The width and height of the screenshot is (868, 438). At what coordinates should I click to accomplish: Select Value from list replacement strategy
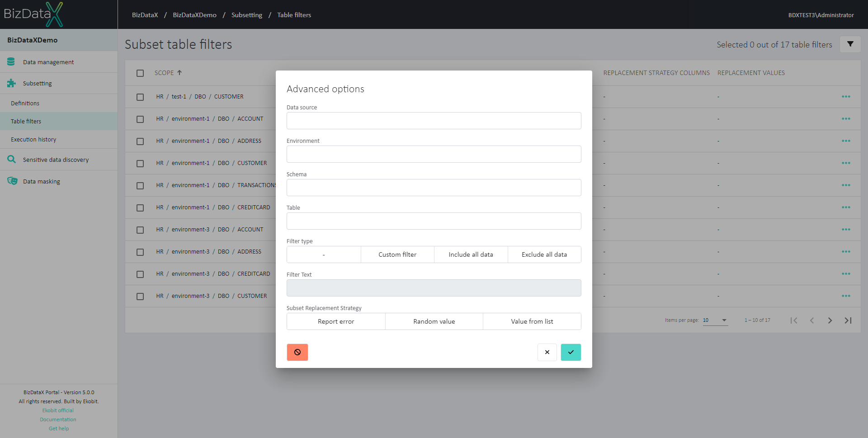[532, 321]
